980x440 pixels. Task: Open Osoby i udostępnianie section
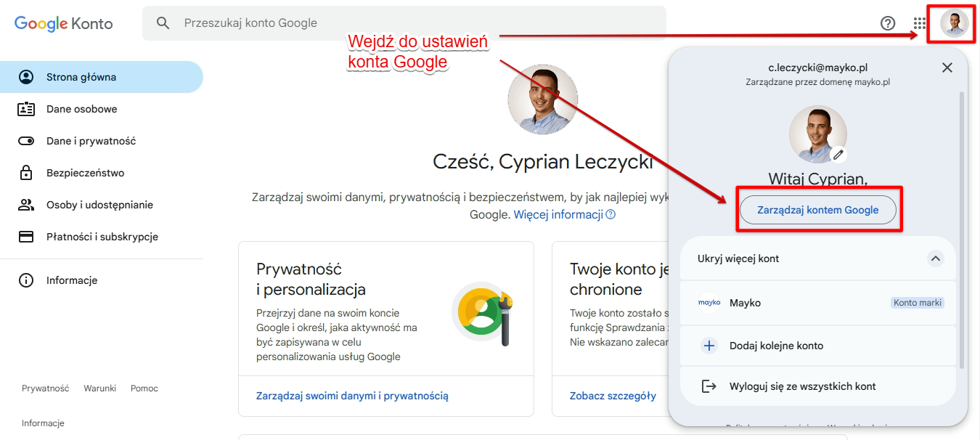102,205
